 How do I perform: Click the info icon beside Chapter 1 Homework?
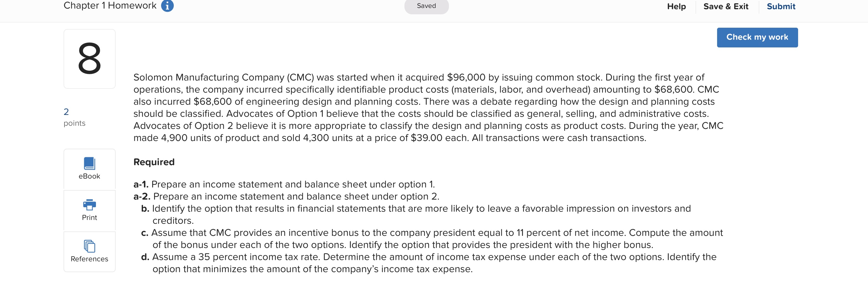tap(167, 5)
